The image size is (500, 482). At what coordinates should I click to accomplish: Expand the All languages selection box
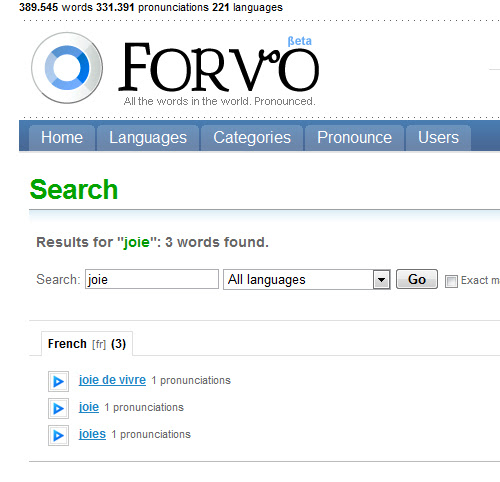click(307, 280)
